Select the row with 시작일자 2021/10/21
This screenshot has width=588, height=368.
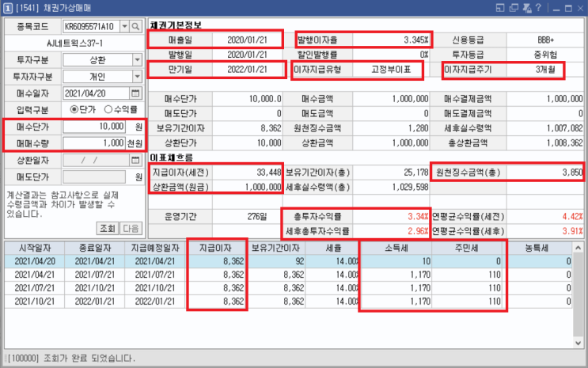coord(288,302)
